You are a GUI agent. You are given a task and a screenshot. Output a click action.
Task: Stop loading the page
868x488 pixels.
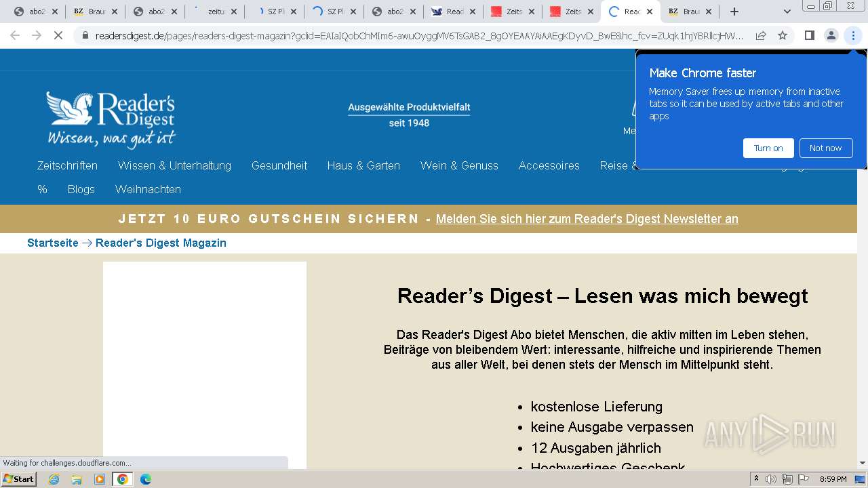click(58, 35)
